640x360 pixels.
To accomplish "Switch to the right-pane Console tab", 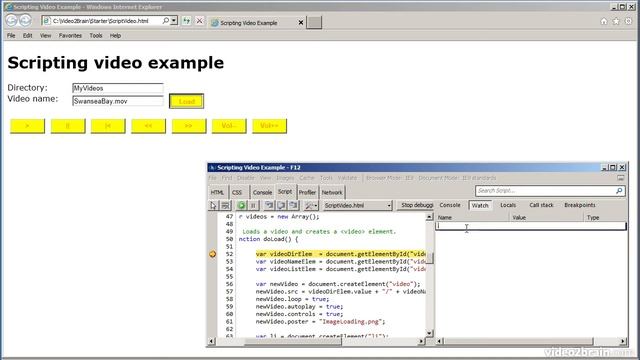I will [x=450, y=205].
